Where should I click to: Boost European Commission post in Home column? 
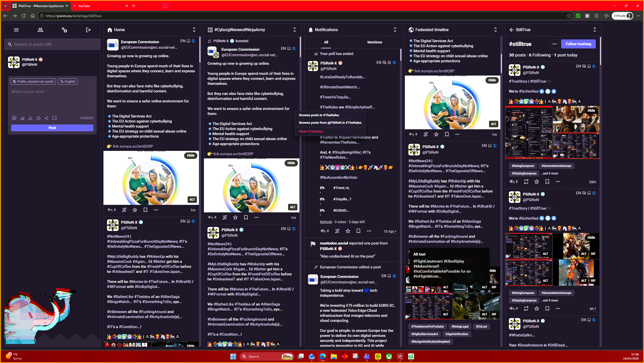(x=124, y=210)
